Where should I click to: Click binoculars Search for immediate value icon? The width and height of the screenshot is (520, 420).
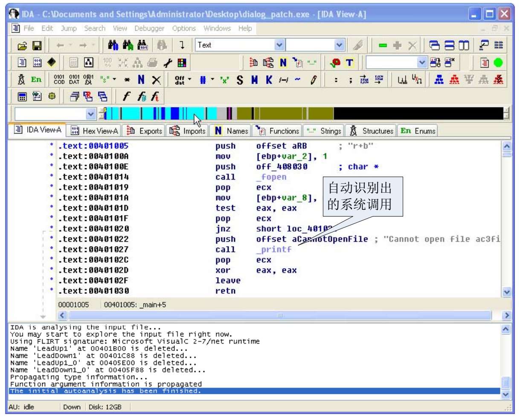pyautogui.click(x=113, y=45)
